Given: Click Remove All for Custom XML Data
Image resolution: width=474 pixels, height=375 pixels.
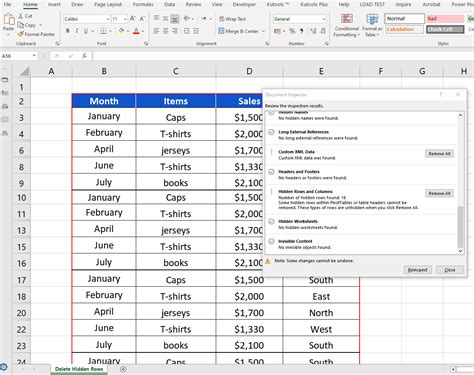Looking at the screenshot, I should point(439,153).
